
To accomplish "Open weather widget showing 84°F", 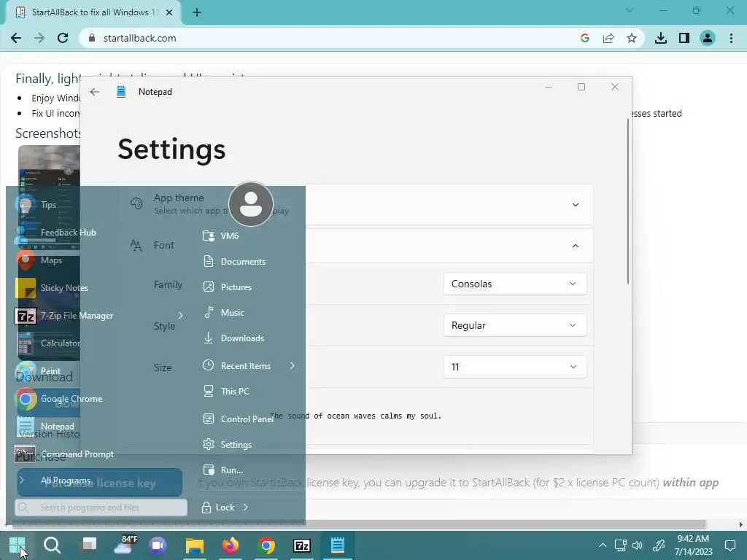I will 125,545.
